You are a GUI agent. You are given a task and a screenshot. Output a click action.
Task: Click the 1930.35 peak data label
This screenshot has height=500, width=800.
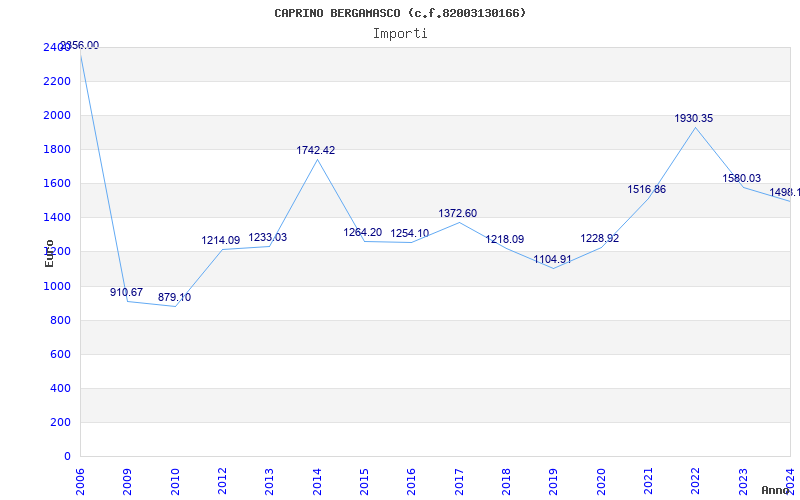point(694,118)
